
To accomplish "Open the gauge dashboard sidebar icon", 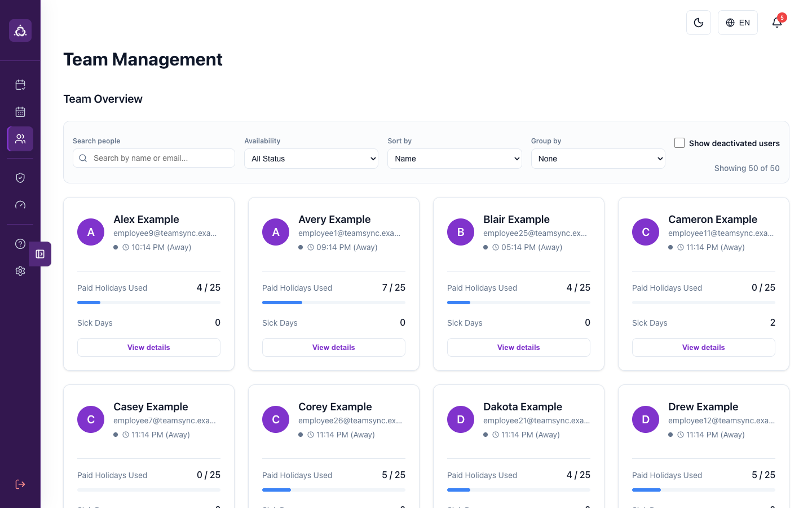I will pos(20,205).
